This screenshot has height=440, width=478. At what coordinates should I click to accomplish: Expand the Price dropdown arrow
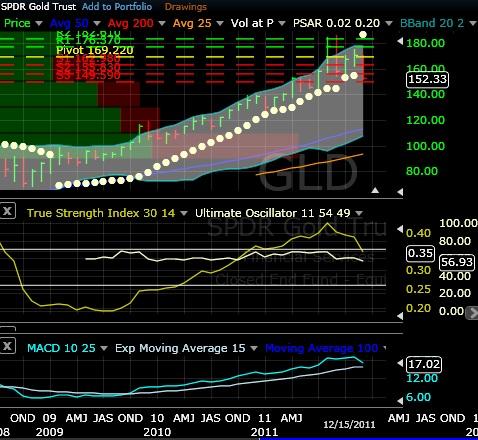(39, 23)
